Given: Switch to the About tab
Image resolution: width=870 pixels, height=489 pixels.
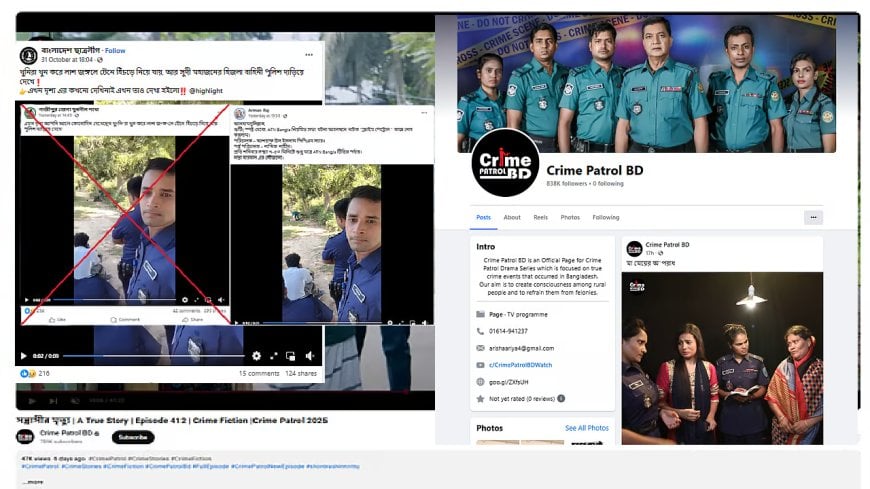Looking at the screenshot, I should (x=512, y=218).
